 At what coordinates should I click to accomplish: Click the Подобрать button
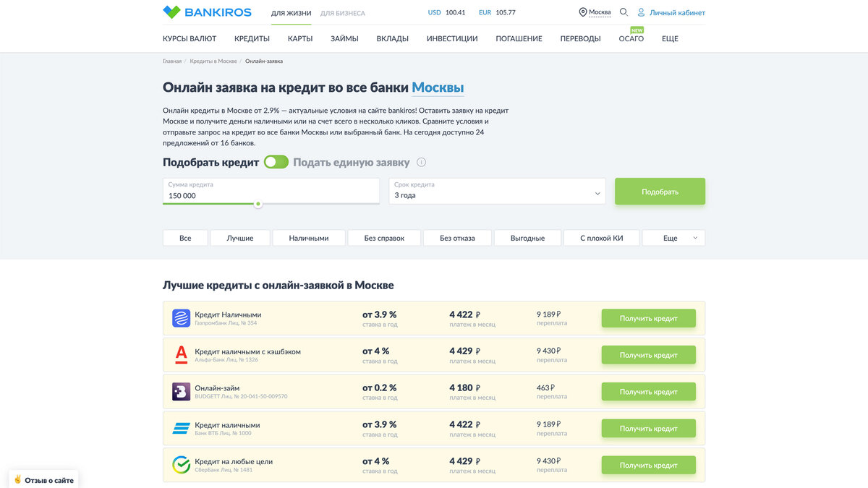coord(660,192)
